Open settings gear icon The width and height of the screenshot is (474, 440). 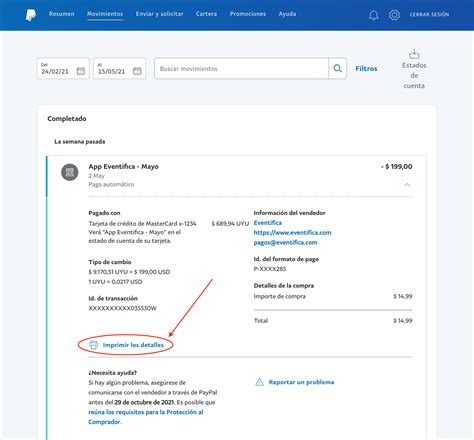coord(394,15)
